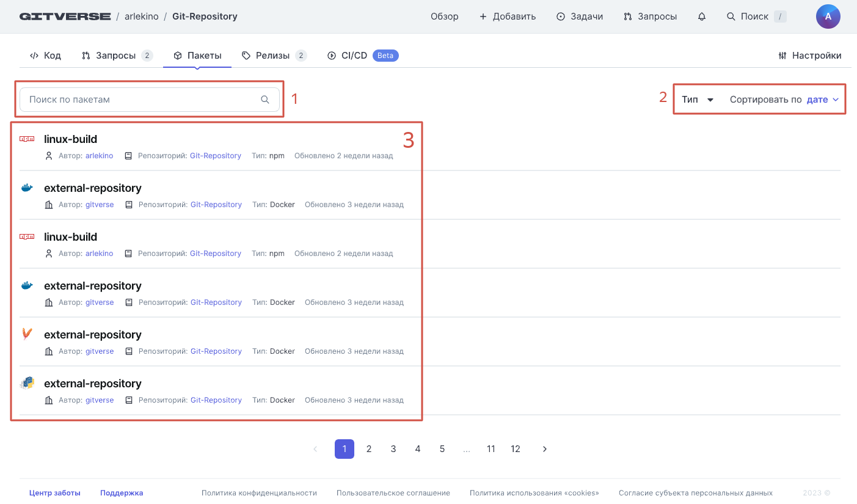
Task: Open Поддержка footer link
Action: (x=122, y=493)
